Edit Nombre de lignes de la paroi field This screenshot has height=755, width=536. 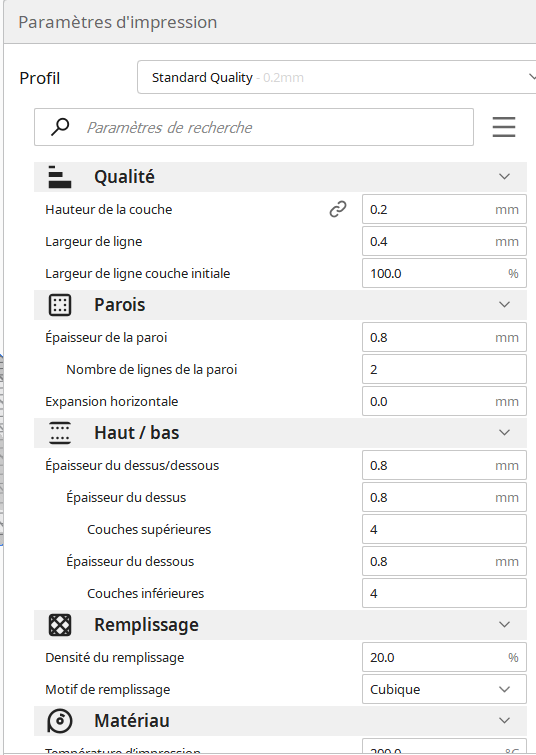(x=444, y=369)
